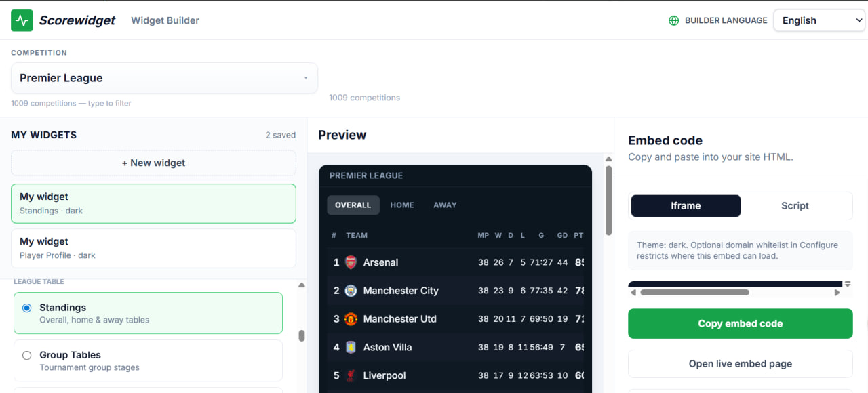Viewport: 868px width, 393px height.
Task: Click Arsenal's 71:27 goals value
Action: point(541,262)
